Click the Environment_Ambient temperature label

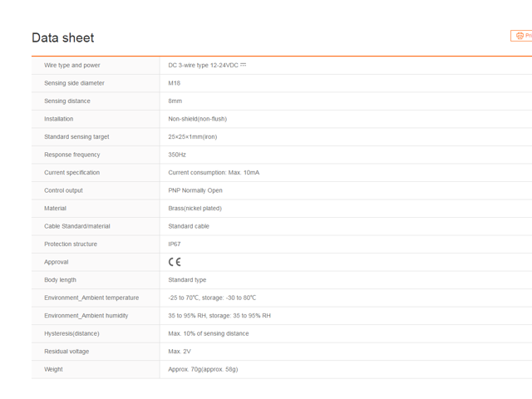click(91, 298)
